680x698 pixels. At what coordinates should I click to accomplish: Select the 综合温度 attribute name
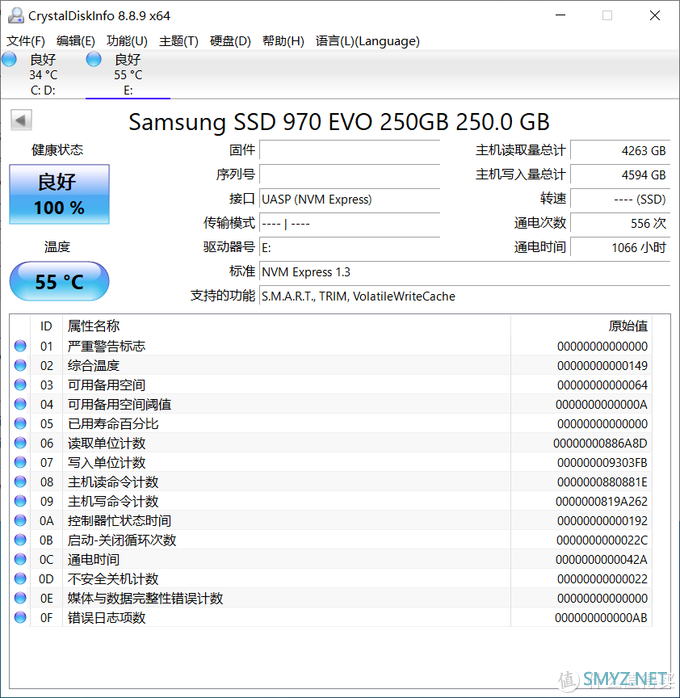pos(93,365)
